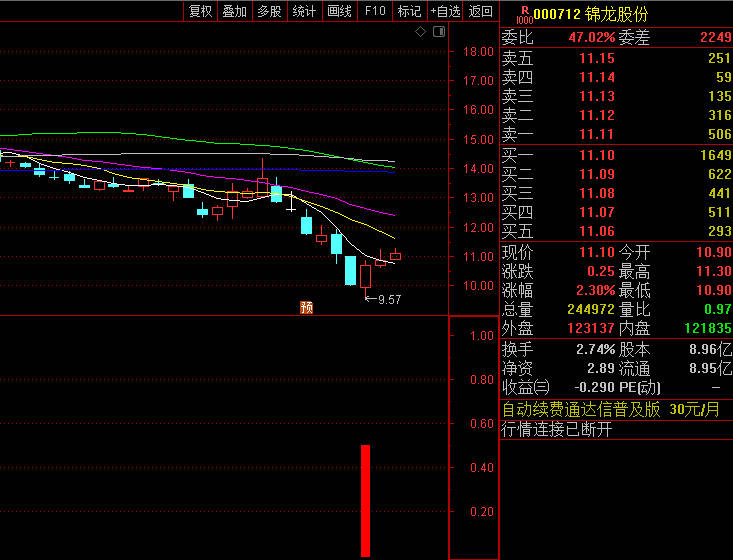Click the 最高 value 11.30
This screenshot has height=560, width=733.
click(x=714, y=272)
